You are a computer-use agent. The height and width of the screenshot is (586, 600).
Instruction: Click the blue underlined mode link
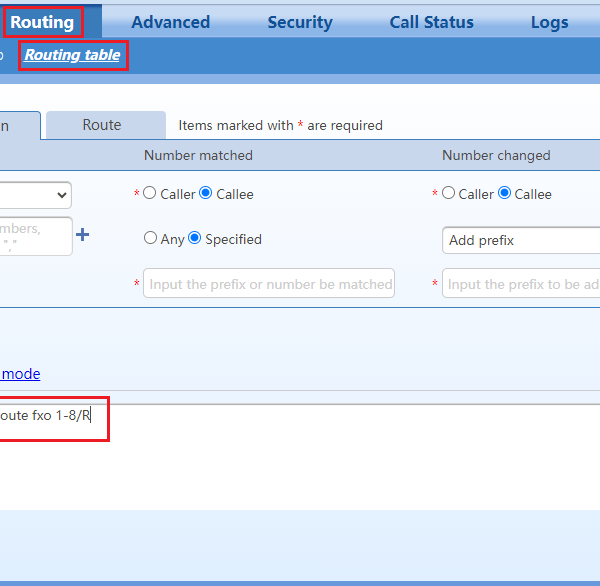click(20, 374)
